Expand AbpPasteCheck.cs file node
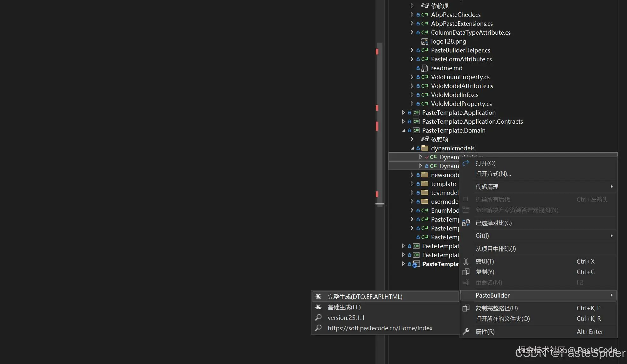Screen dimensions: 627x364 [412, 15]
